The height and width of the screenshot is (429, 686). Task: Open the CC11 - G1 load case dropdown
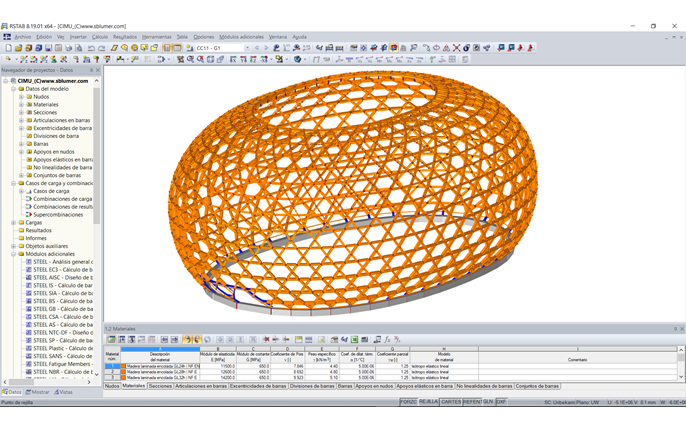[247, 48]
